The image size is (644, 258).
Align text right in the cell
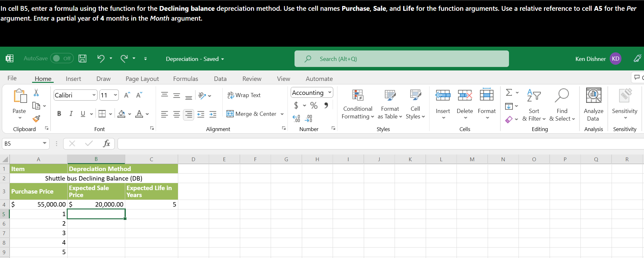(x=189, y=114)
